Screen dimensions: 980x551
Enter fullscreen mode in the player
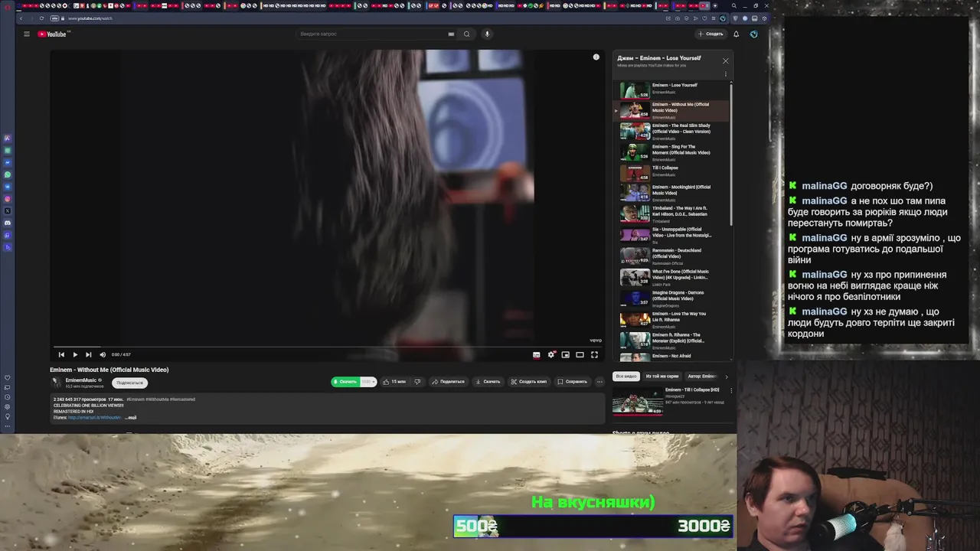coord(594,354)
